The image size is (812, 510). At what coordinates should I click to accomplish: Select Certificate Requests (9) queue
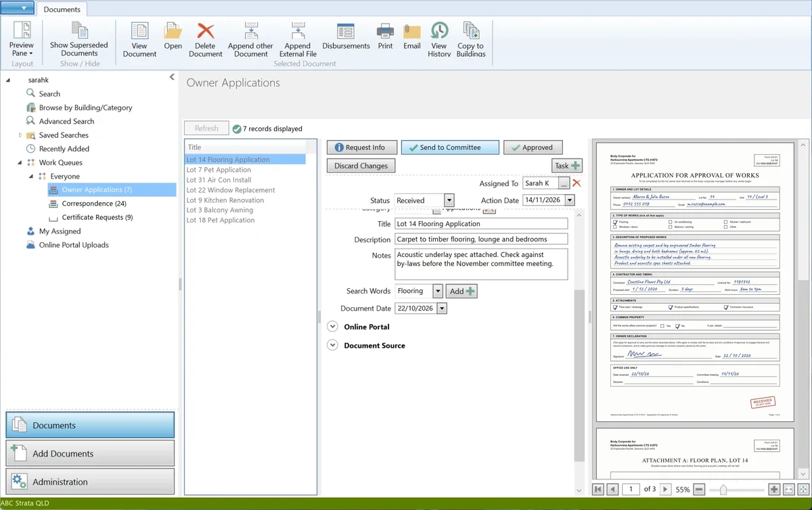click(97, 217)
